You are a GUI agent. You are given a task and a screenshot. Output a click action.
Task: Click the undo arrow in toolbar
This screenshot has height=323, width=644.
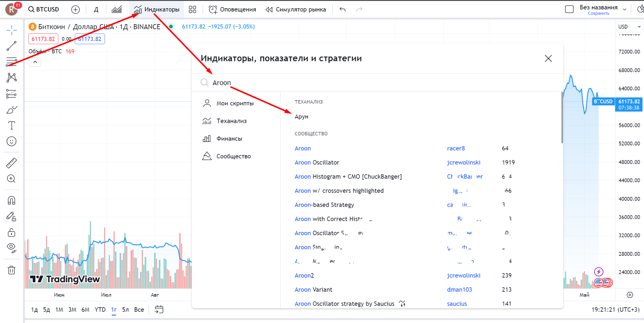[x=342, y=9]
